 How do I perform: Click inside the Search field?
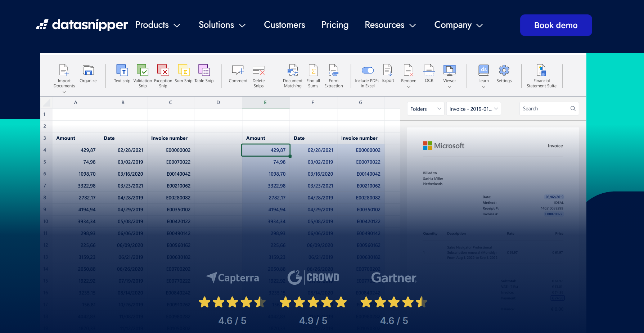point(544,108)
